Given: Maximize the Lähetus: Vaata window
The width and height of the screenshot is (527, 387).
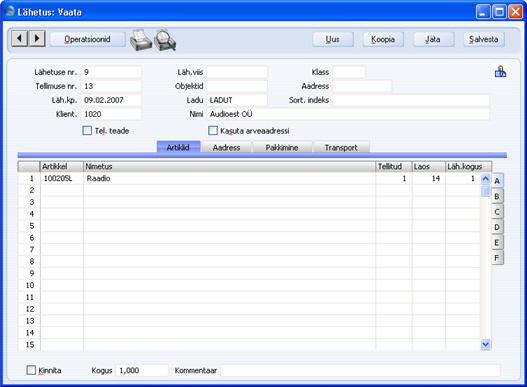Looking at the screenshot, I should pos(499,12).
